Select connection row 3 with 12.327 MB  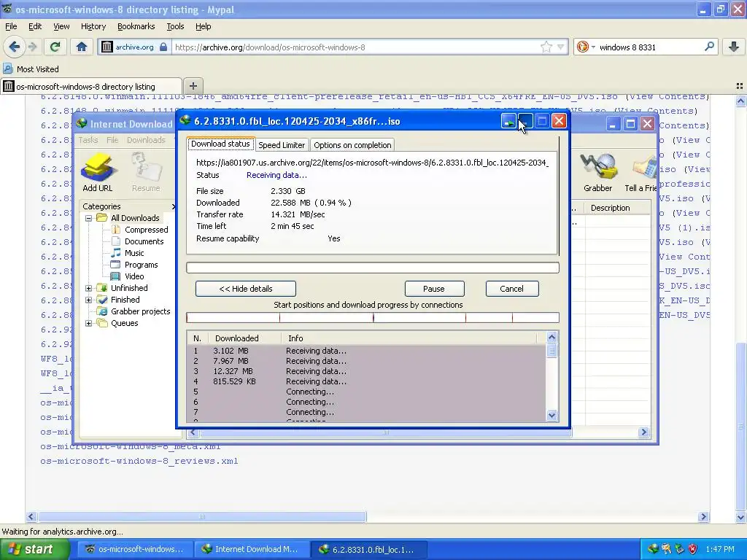pos(366,371)
